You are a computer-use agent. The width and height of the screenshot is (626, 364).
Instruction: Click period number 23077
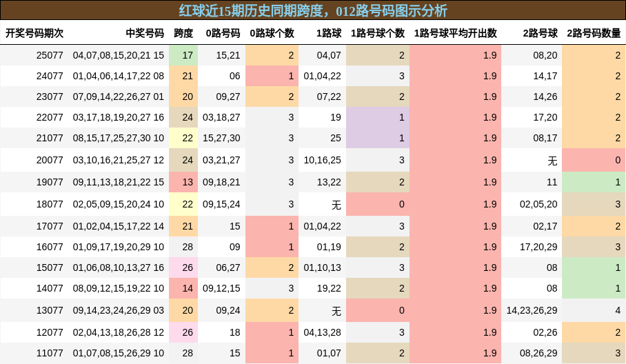pos(50,97)
